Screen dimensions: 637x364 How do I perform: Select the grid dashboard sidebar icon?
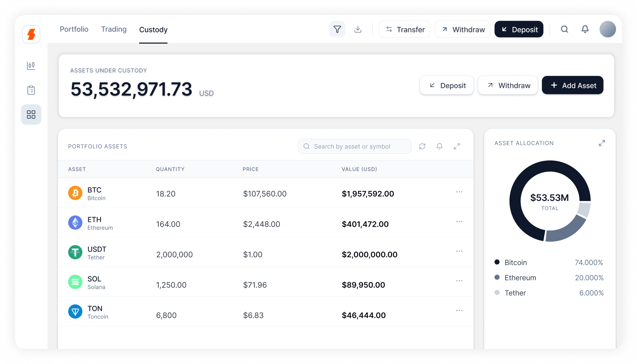click(31, 114)
